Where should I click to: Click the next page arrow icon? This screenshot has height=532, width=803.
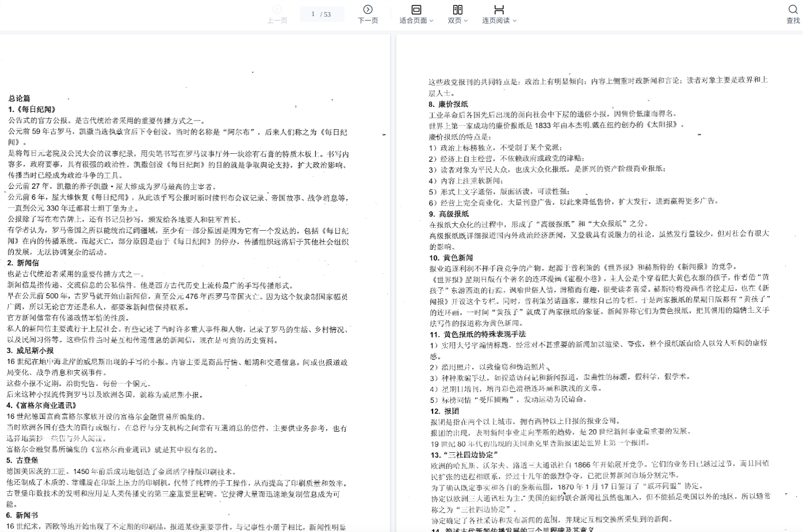(x=368, y=9)
